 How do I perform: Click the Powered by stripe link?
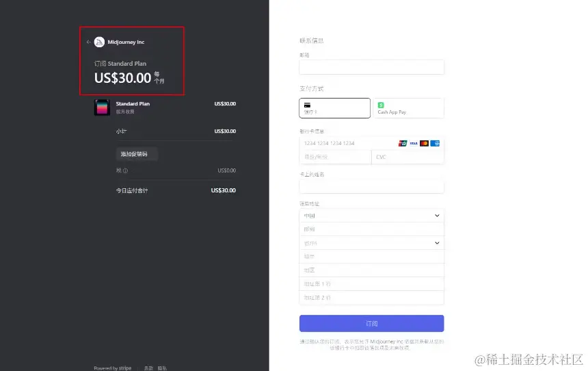113,368
